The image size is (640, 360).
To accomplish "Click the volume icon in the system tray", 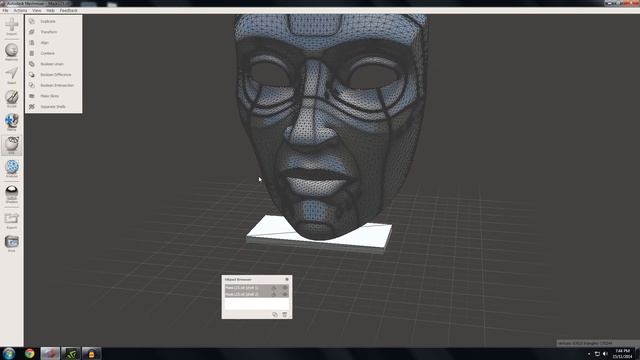I will pyautogui.click(x=605, y=354).
